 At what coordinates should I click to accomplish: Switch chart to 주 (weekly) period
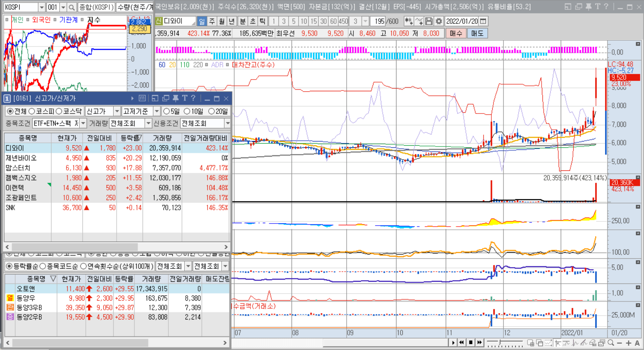(212, 21)
